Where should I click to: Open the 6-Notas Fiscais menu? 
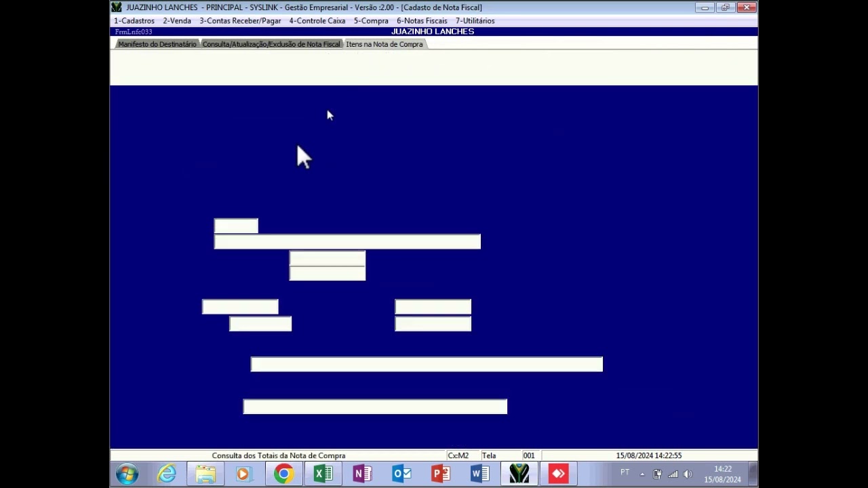[422, 21]
